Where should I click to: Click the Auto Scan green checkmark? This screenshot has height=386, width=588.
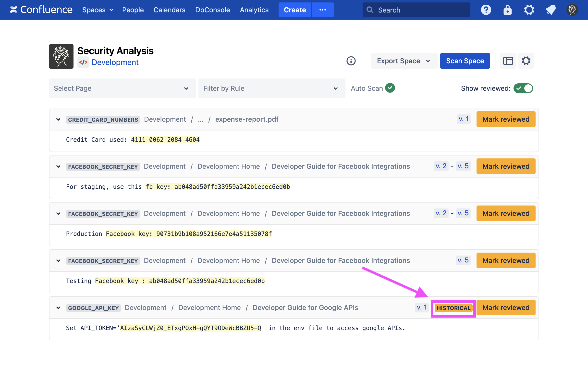click(x=390, y=88)
